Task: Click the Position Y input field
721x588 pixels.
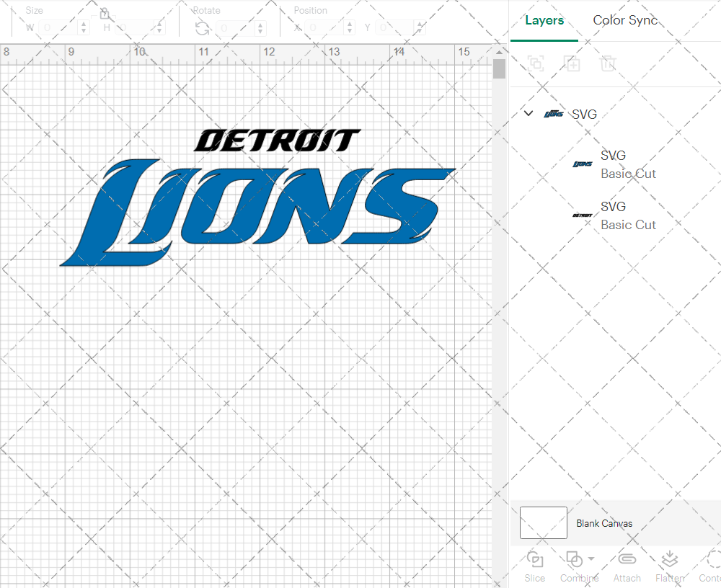Action: pyautogui.click(x=395, y=27)
